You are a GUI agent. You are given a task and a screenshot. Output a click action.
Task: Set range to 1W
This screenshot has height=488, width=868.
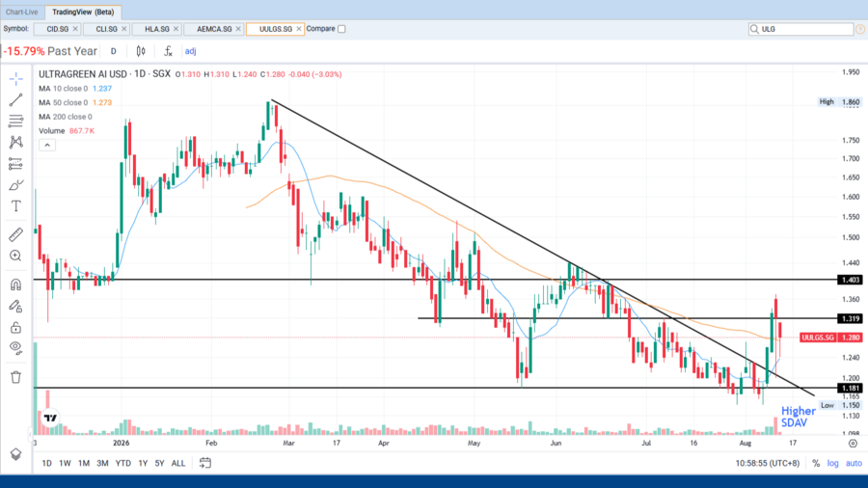coord(65,463)
